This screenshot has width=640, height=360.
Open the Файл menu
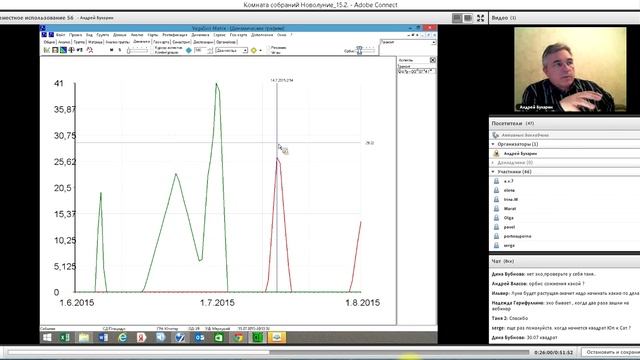(x=60, y=35)
